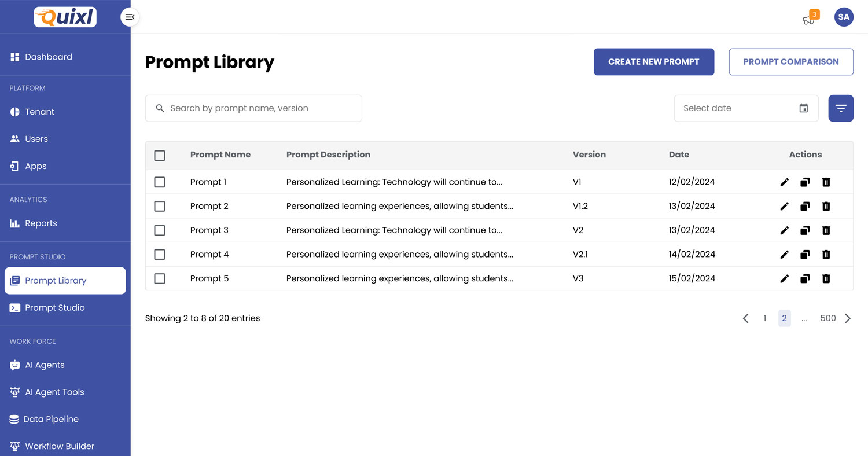Image resolution: width=868 pixels, height=456 pixels.
Task: Tick the select-all checkbox in the table header
Action: 160,155
